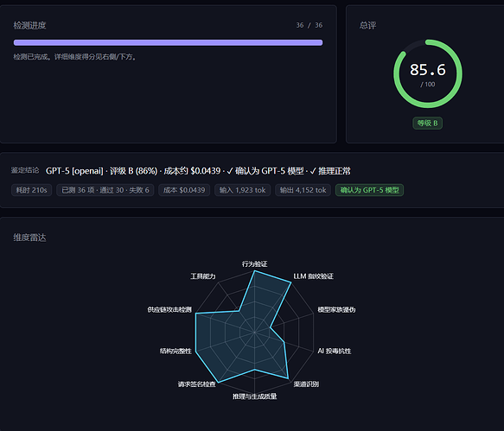The height and width of the screenshot is (431, 504).
Task: Click the 供应链攻击检测 radar axis label
Action: 169,309
